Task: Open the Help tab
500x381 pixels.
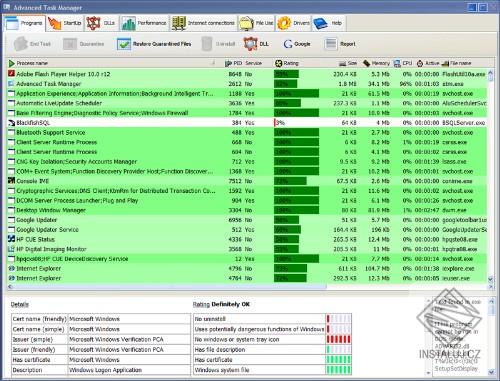Action: (x=328, y=23)
